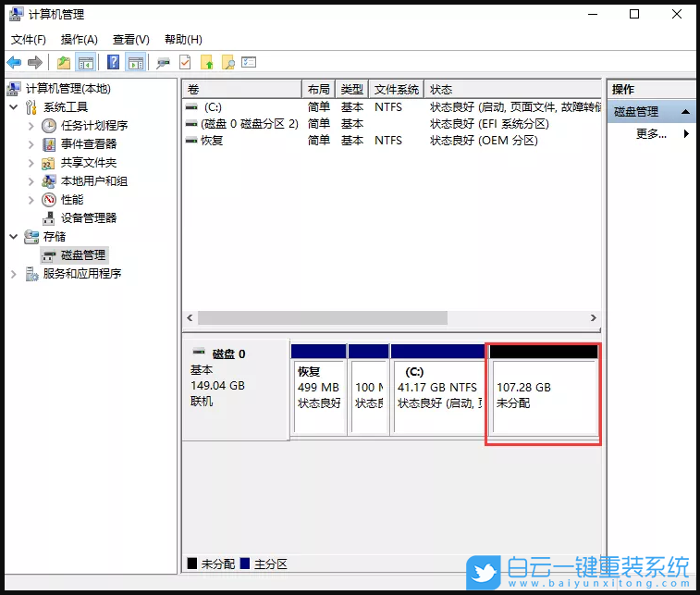Click the Properties checkmark toolbar icon

(185, 63)
